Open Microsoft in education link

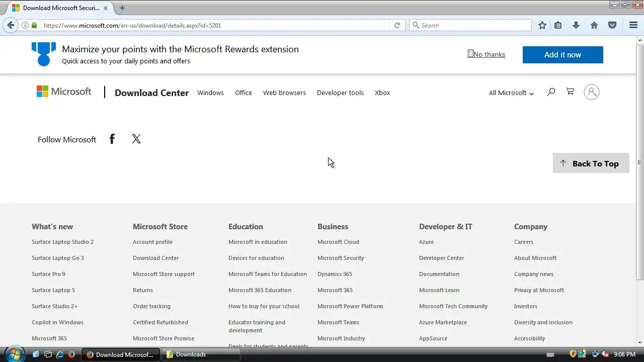(258, 242)
